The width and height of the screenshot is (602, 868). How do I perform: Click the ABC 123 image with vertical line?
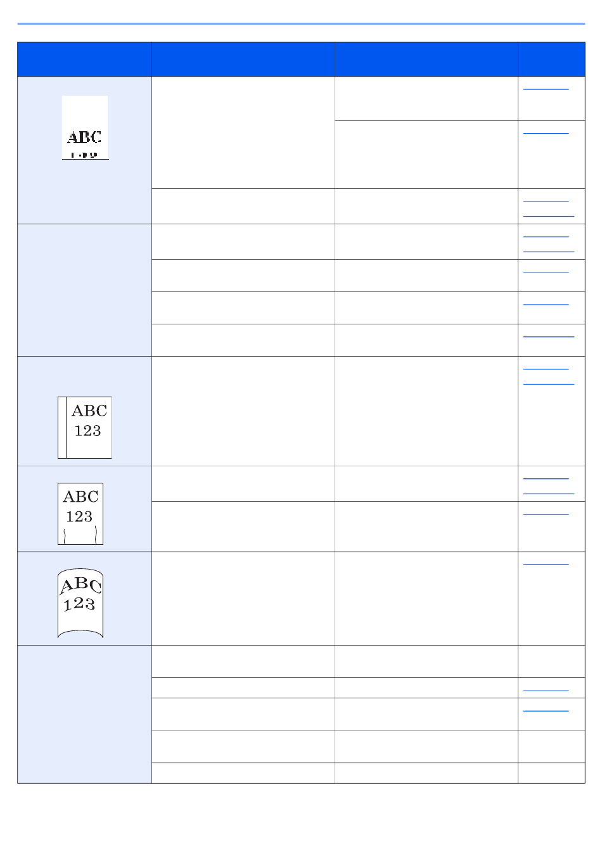pos(85,428)
